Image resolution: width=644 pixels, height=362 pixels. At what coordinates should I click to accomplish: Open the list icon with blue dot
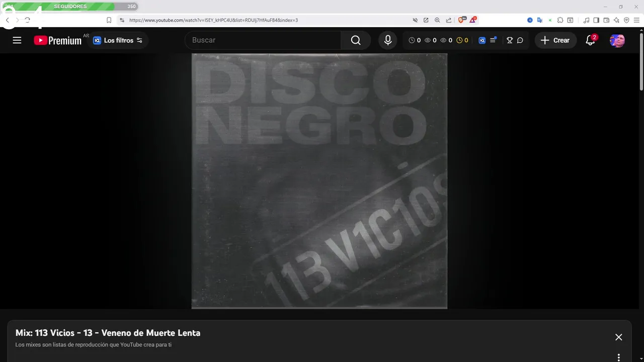[x=493, y=40]
